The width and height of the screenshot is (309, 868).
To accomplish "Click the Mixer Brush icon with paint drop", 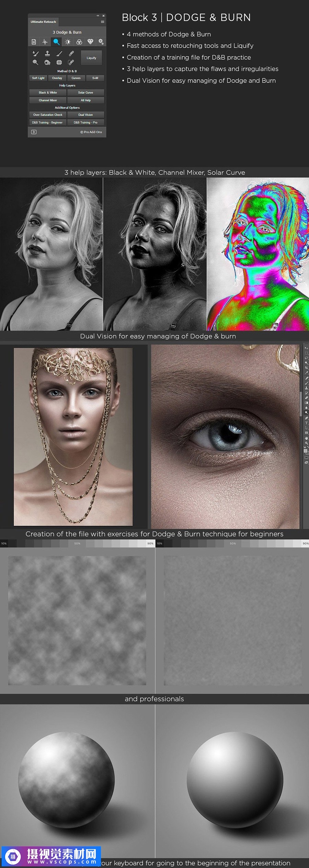I will click(x=35, y=54).
